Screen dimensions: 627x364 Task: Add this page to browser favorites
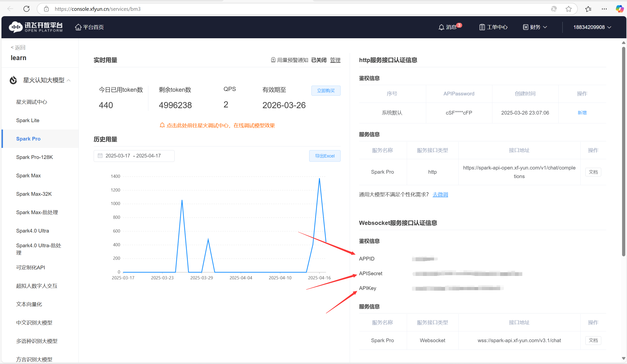pyautogui.click(x=569, y=9)
